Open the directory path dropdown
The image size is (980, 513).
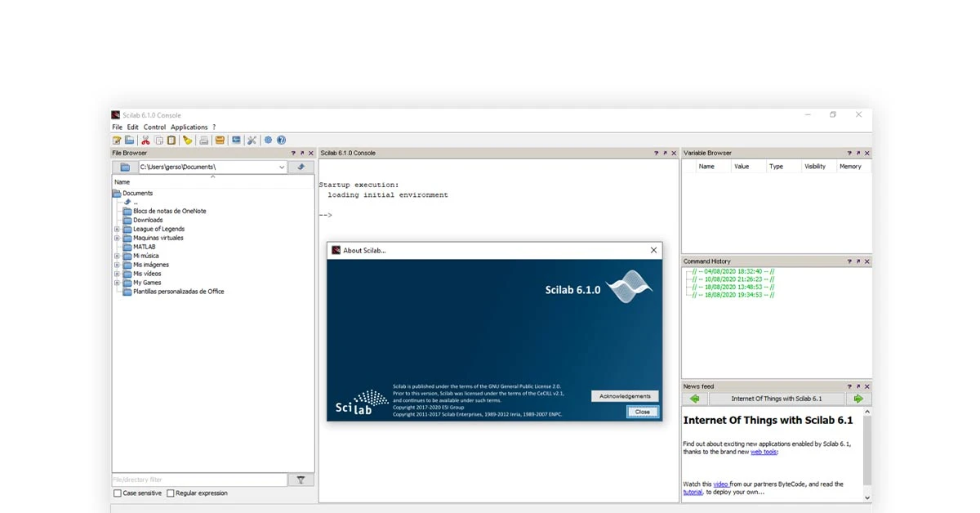[282, 167]
